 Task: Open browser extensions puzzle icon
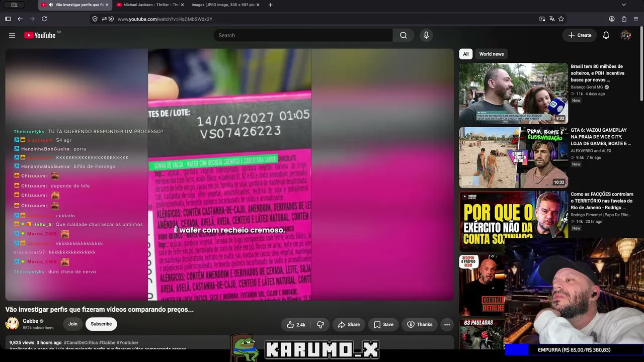pyautogui.click(x=624, y=19)
